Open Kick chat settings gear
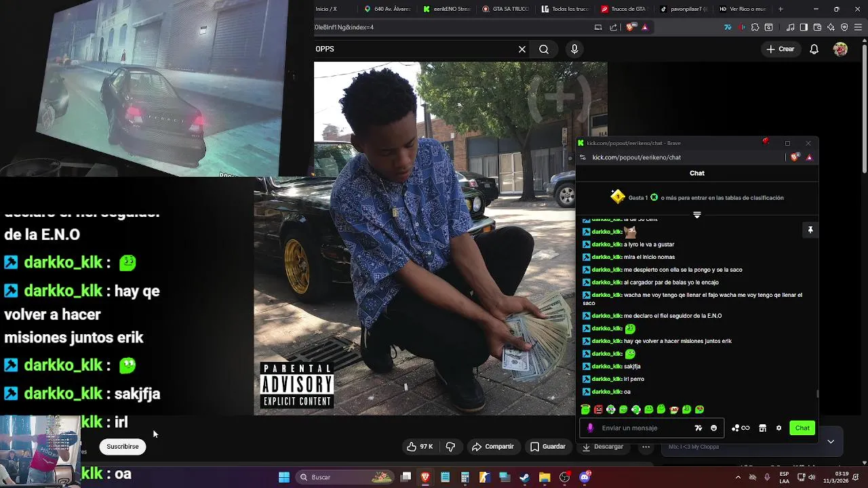 click(778, 428)
